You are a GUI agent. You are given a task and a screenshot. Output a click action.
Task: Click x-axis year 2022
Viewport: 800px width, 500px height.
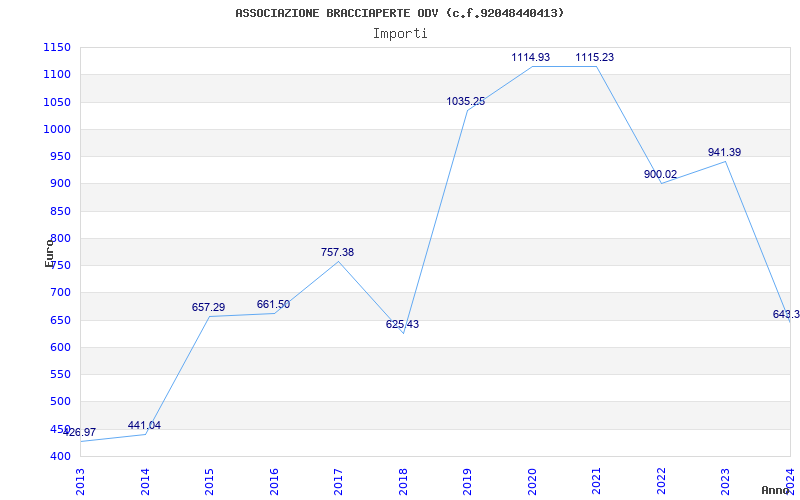pos(661,482)
